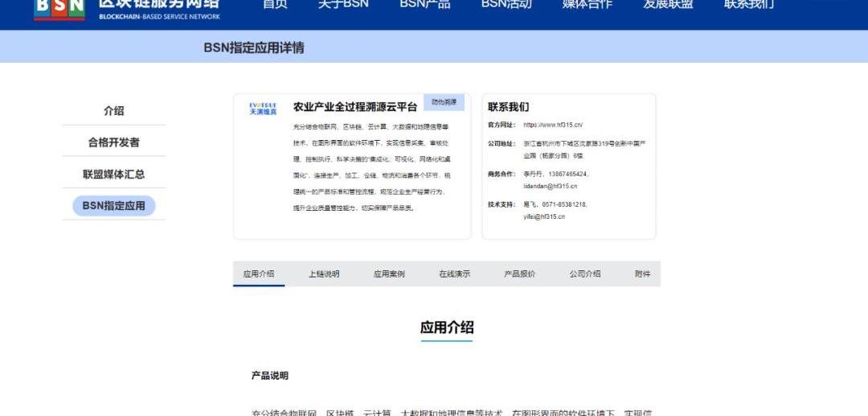Open 合格开发者 in the sidebar

coord(113,142)
